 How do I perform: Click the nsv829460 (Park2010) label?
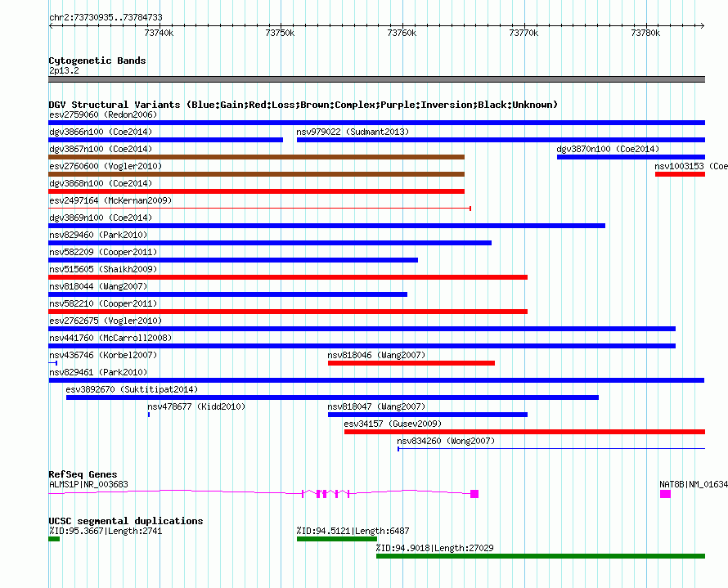[x=98, y=235]
